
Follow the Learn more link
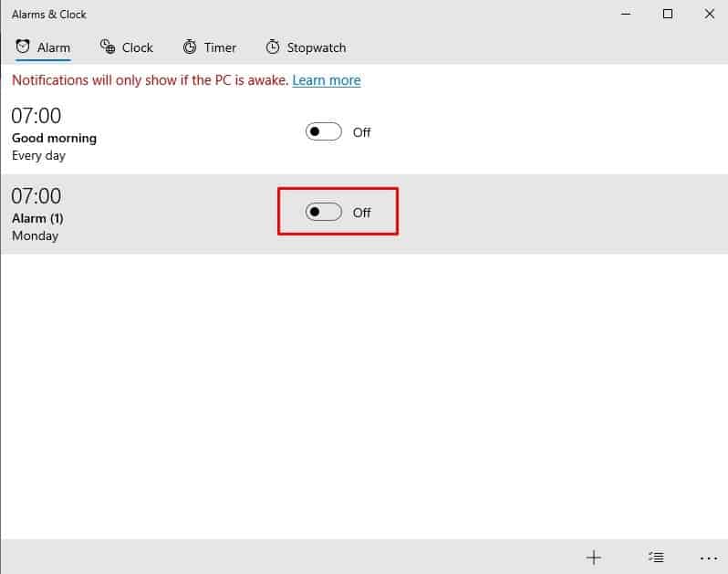(x=327, y=80)
